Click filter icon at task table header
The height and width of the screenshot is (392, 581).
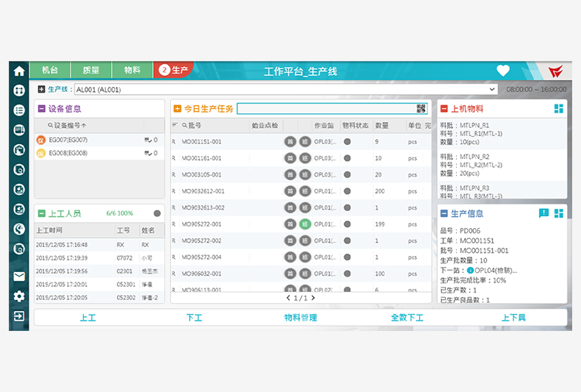174,125
